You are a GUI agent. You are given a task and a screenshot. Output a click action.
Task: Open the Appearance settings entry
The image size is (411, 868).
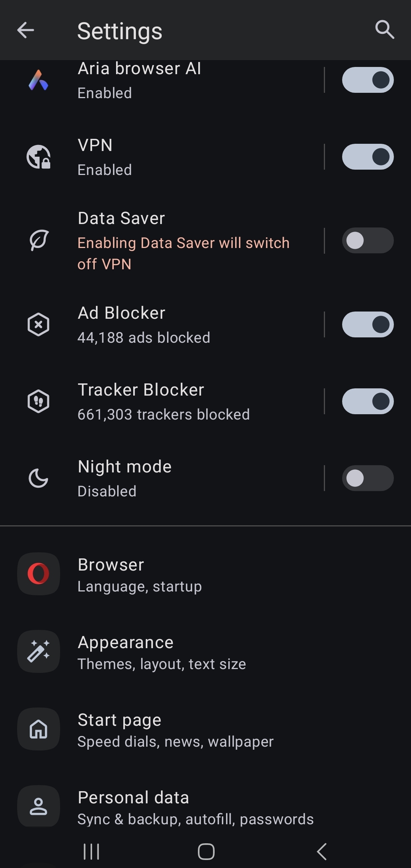pos(162,652)
